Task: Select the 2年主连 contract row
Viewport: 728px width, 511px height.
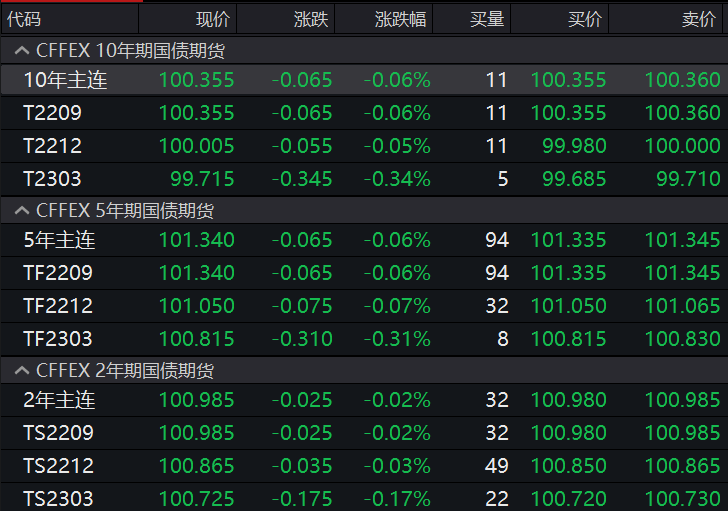Action: 59,400
